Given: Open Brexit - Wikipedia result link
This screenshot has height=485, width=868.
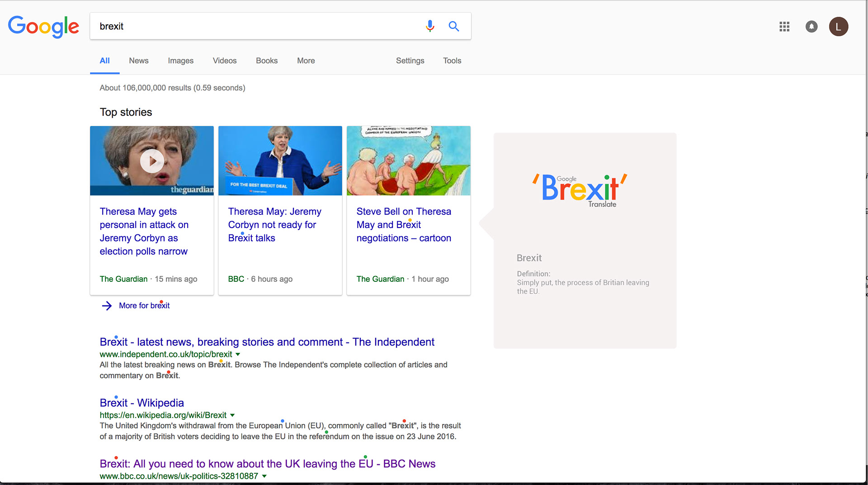Looking at the screenshot, I should [x=142, y=403].
